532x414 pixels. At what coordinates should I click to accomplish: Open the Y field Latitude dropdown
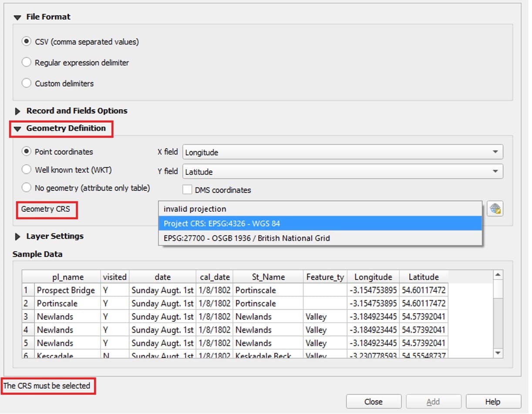coord(342,172)
